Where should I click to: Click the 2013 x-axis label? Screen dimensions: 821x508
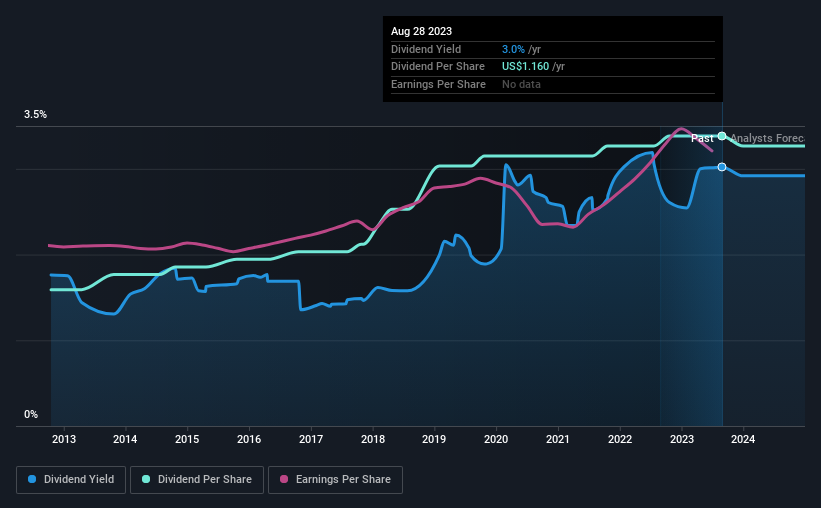click(64, 439)
